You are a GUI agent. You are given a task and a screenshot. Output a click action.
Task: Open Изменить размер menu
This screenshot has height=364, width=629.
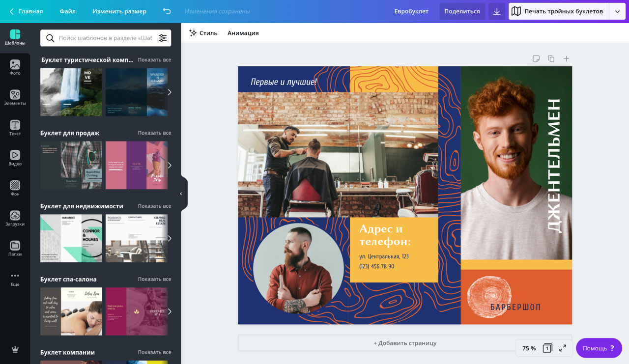(x=119, y=11)
